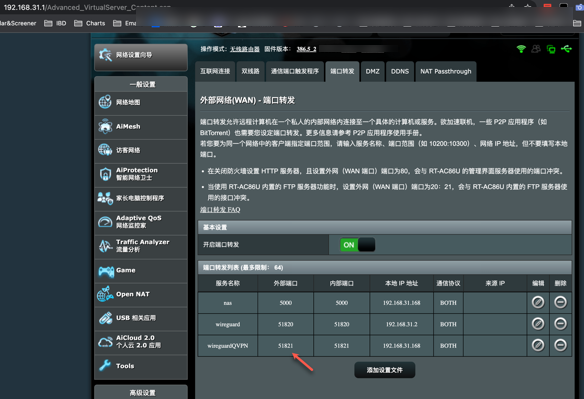Click the wireguard local IP 192.168.31.2
Image resolution: width=584 pixels, height=399 pixels.
(402, 324)
